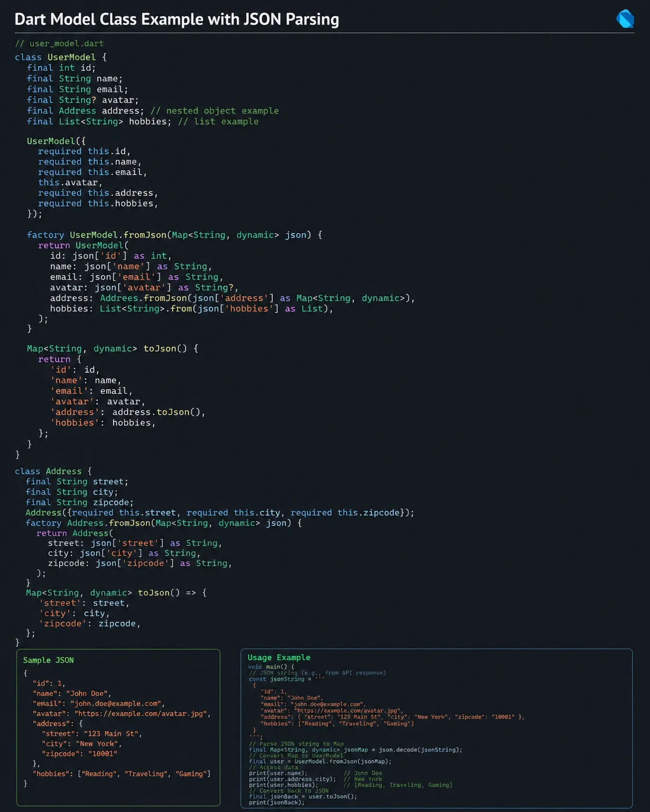Select the map entry "'city': city,"
650x812 pixels.
point(74,613)
